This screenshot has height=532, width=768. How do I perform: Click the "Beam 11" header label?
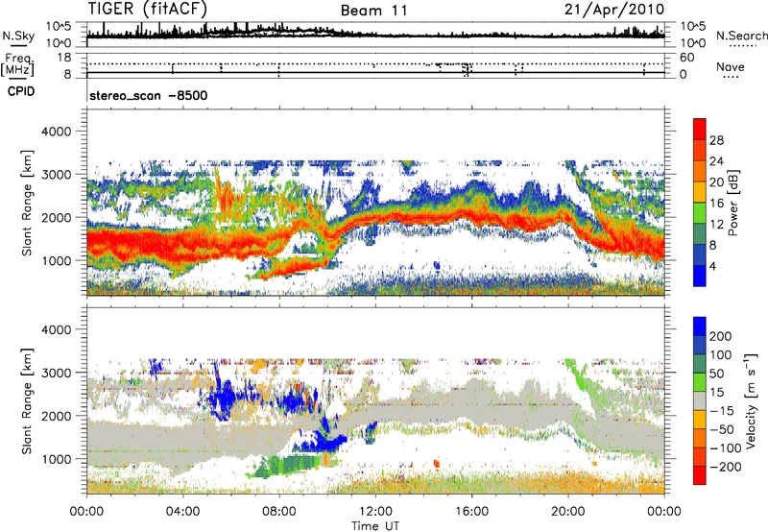pos(374,11)
